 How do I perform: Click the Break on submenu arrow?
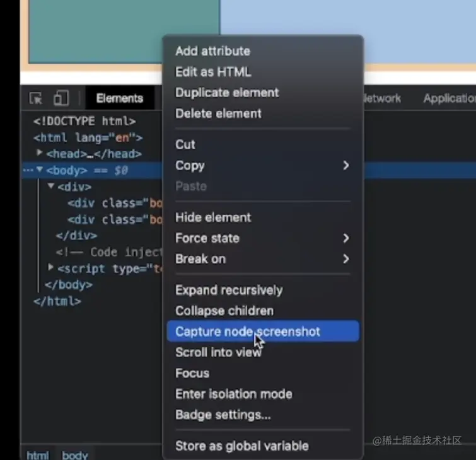coord(345,259)
